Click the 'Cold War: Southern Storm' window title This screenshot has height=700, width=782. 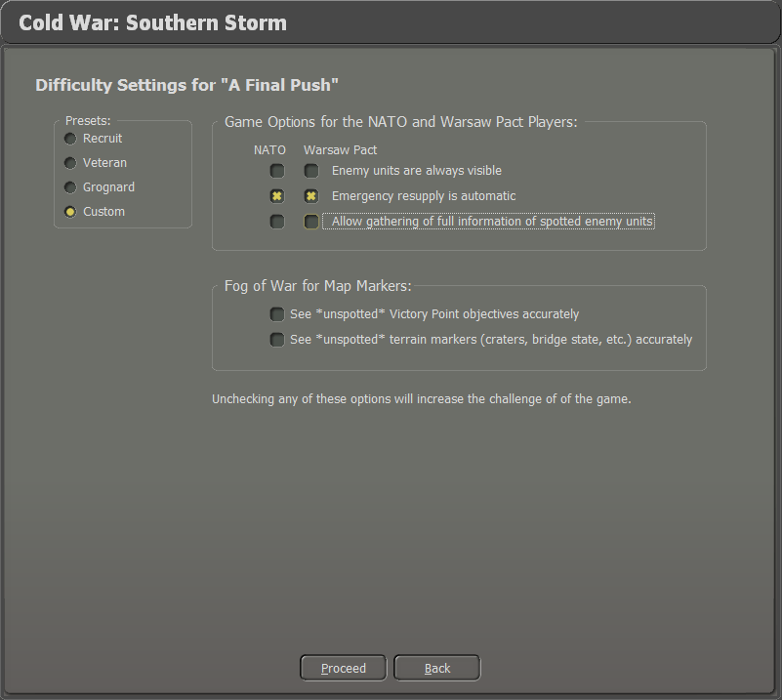click(152, 22)
